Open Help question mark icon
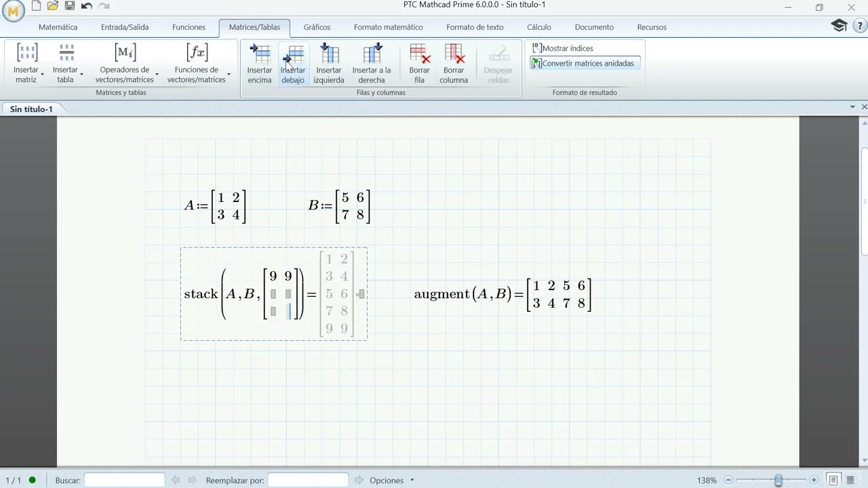868x488 pixels. tap(861, 26)
